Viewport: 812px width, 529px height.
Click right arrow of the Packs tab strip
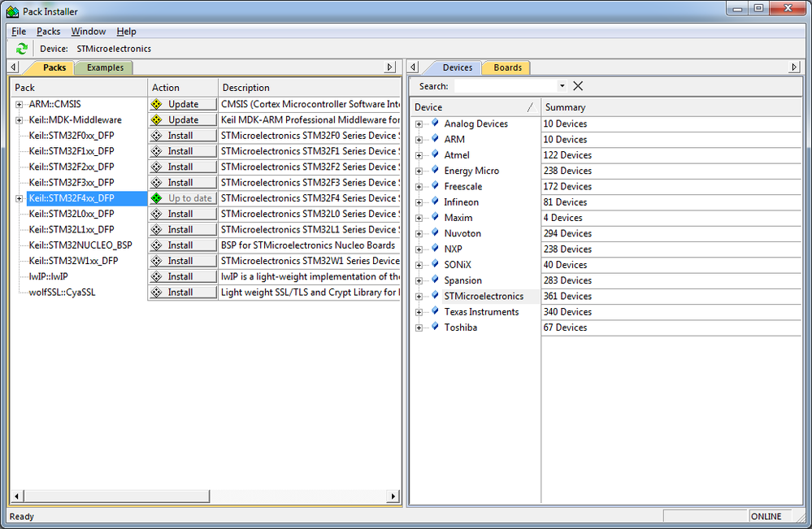pos(390,67)
